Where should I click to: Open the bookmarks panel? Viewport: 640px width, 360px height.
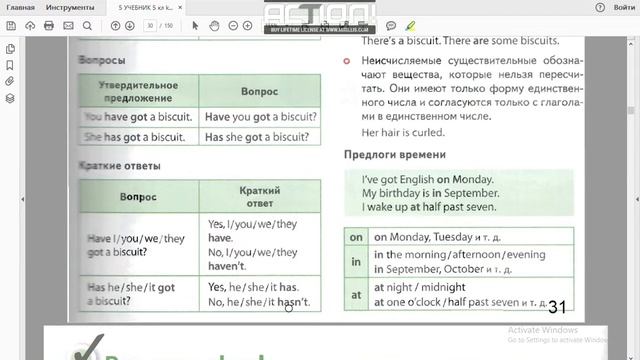pyautogui.click(x=10, y=65)
